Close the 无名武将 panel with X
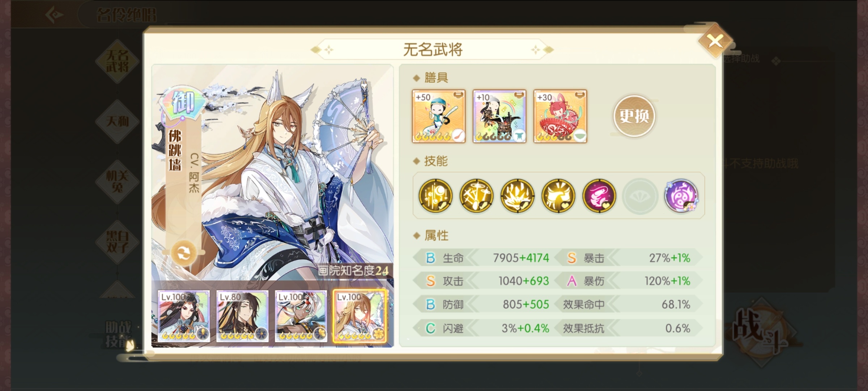868x391 pixels. click(715, 41)
